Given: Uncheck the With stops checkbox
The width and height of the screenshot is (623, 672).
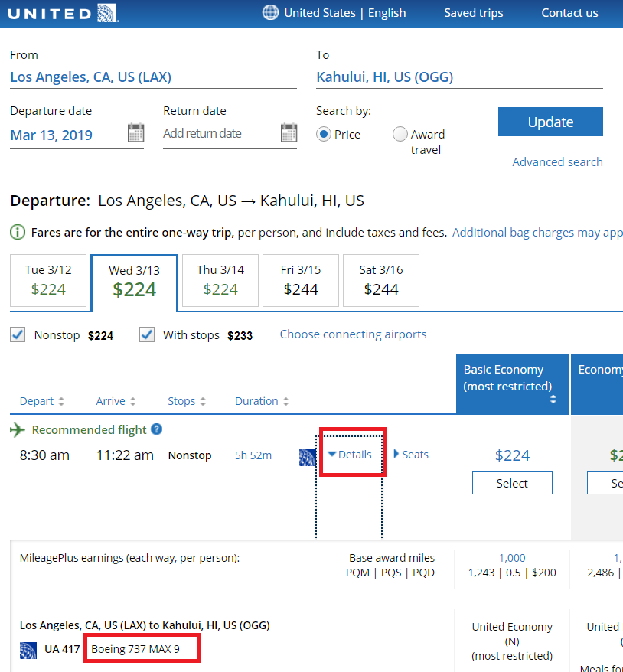Looking at the screenshot, I should [147, 334].
